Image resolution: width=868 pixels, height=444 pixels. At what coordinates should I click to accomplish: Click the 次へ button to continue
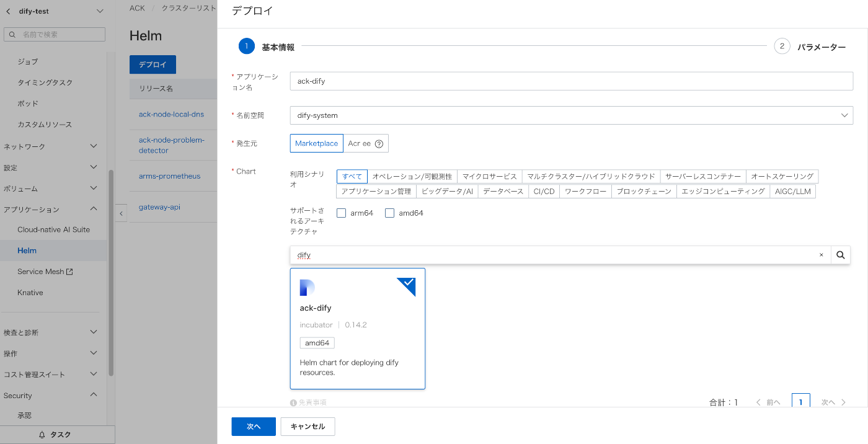(254, 427)
